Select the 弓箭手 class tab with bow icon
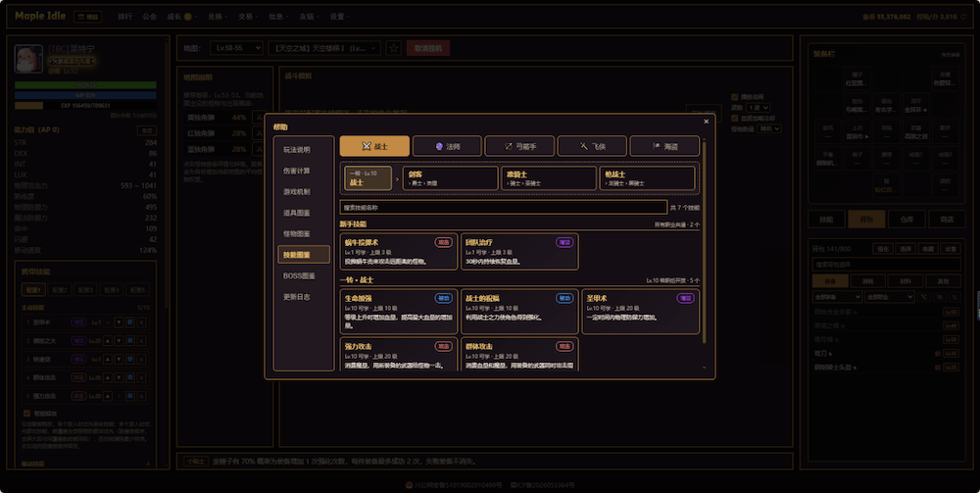The image size is (980, 493). pos(519,146)
